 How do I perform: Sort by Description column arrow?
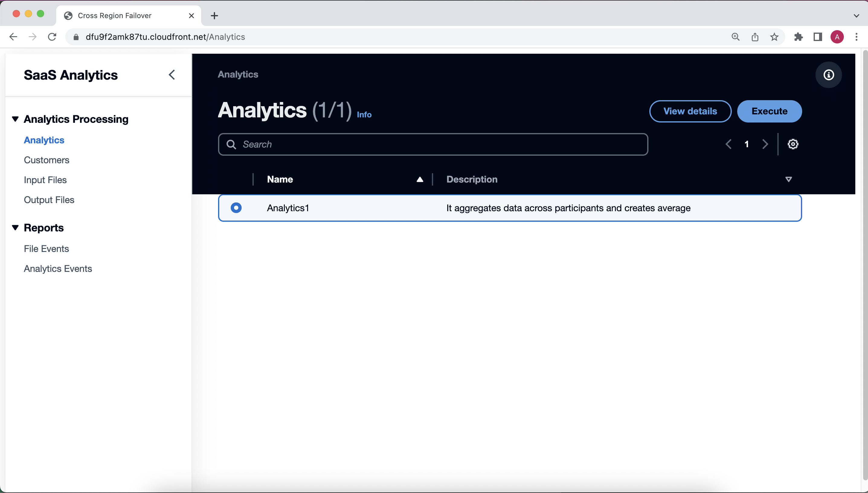pos(788,180)
